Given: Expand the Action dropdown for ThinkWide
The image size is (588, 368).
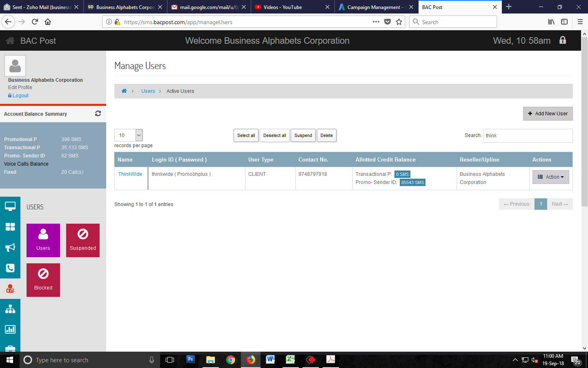Looking at the screenshot, I should click(550, 177).
